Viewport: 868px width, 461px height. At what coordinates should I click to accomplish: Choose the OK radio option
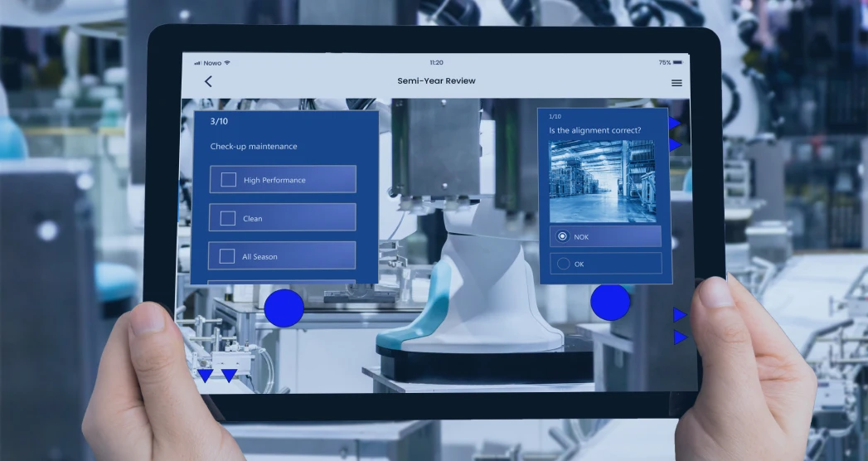[x=563, y=264]
